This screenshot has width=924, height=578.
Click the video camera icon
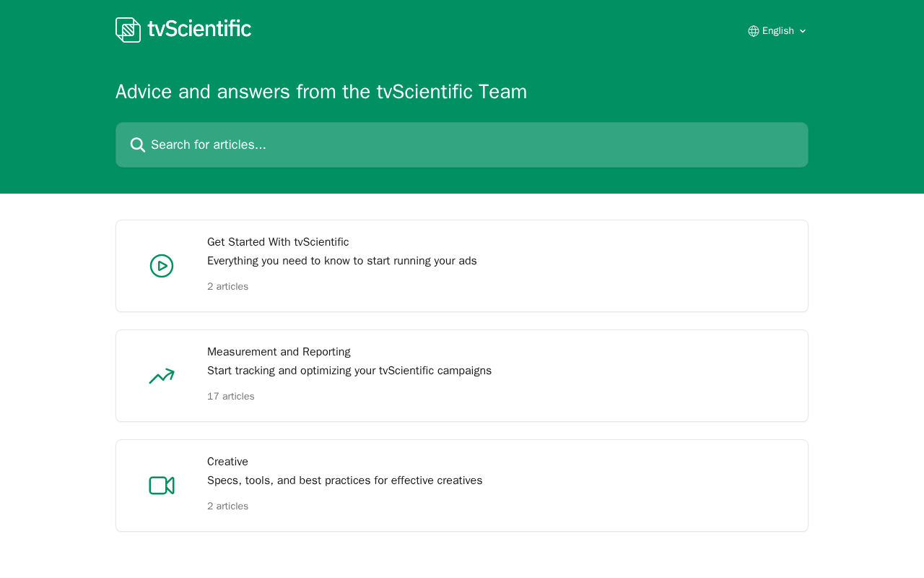pos(162,486)
